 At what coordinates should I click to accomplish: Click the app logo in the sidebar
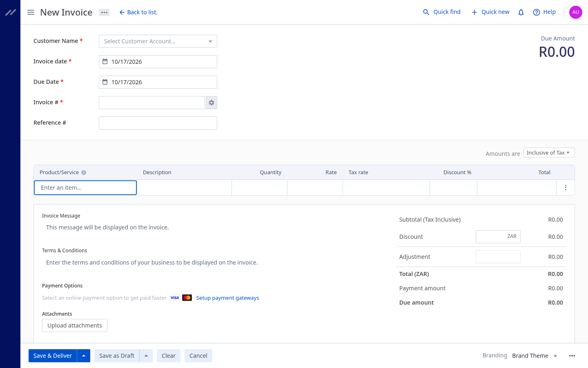coord(10,12)
